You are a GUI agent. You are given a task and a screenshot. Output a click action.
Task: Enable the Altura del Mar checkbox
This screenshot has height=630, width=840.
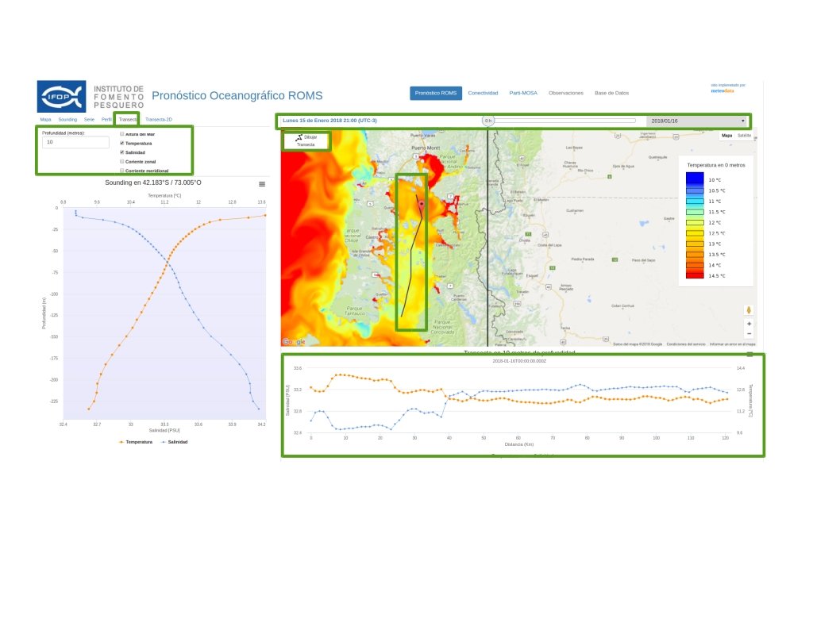pyautogui.click(x=122, y=134)
